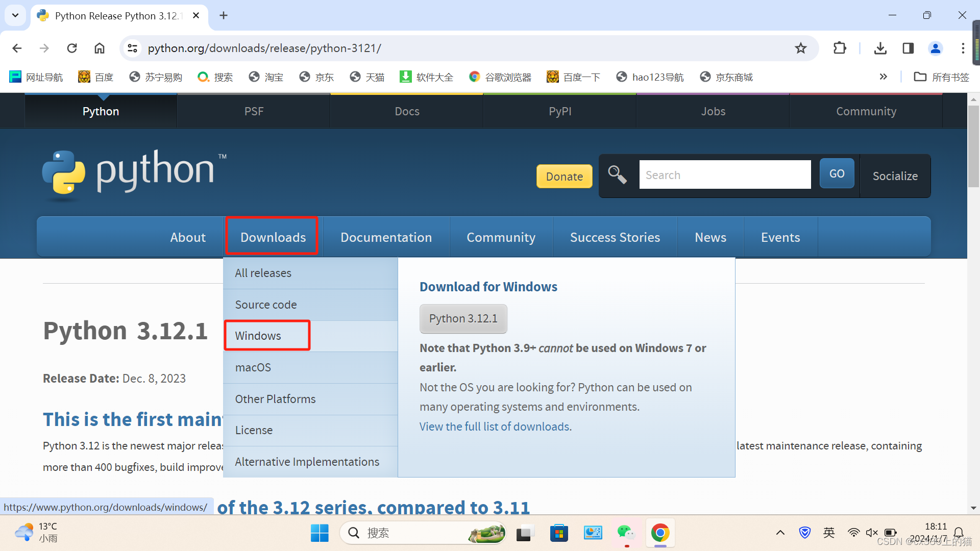Click the magnifying glass search icon on python.org
This screenshot has width=980, height=551.
(x=617, y=175)
